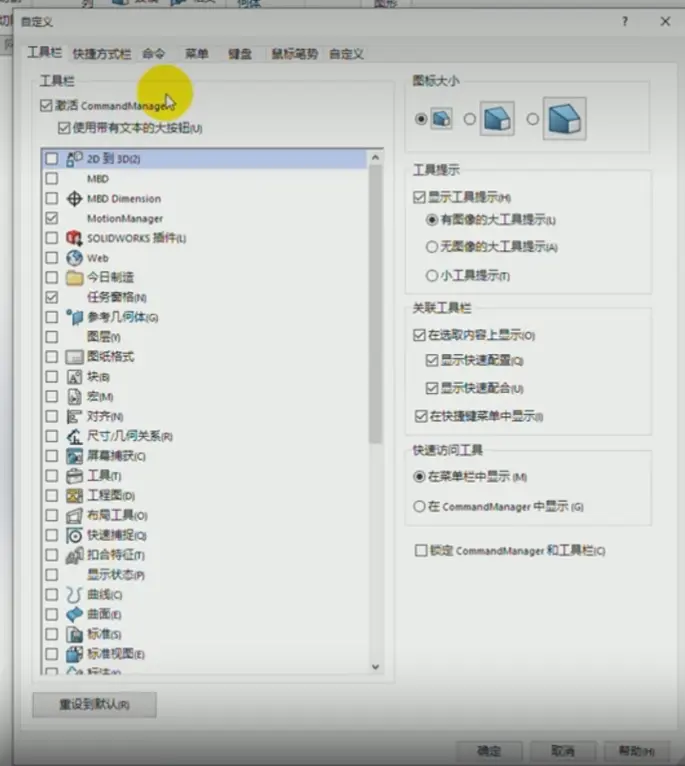Toggle 显示快速配置 checkbox
This screenshot has width=685, height=766.
431,361
